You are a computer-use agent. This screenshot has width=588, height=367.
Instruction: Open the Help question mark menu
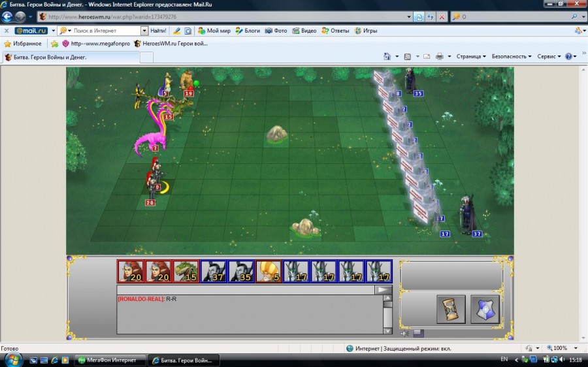(571, 57)
